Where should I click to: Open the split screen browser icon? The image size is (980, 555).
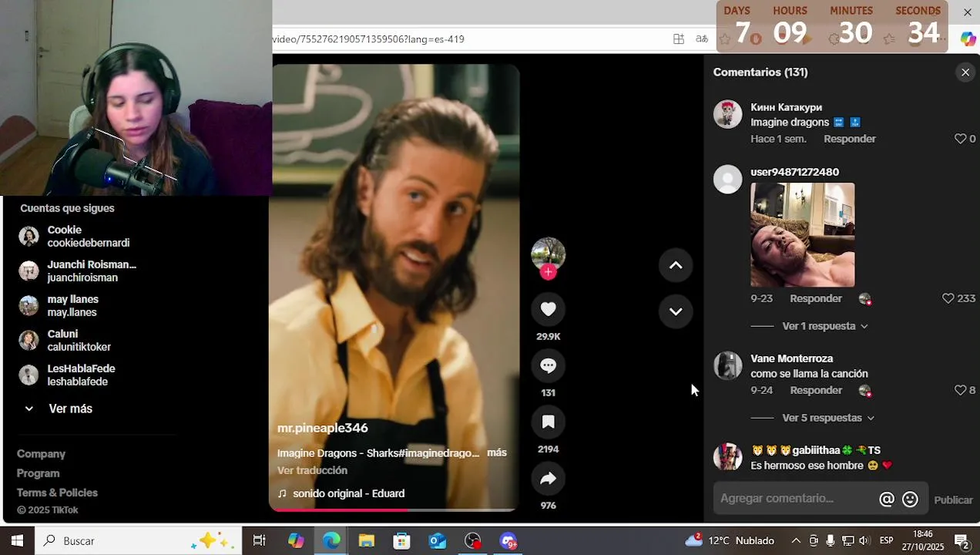679,39
